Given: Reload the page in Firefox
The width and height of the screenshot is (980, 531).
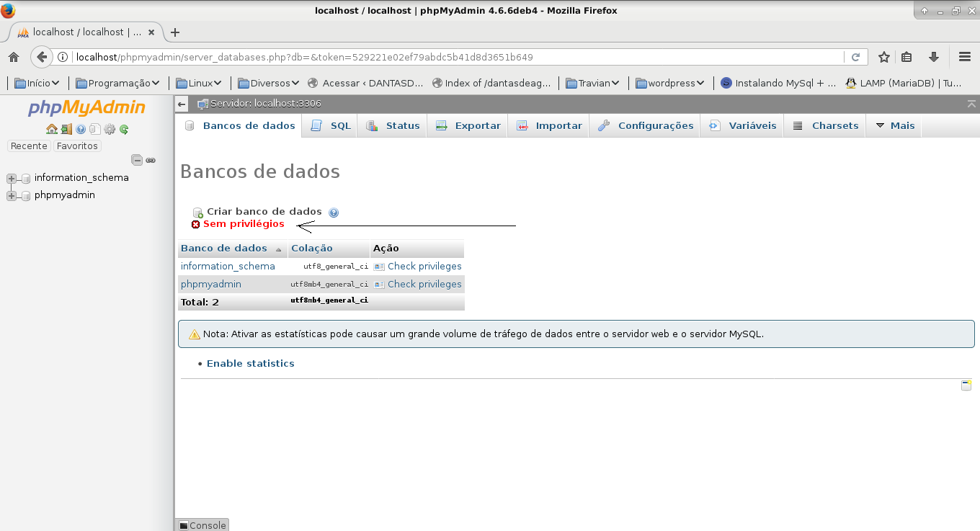Looking at the screenshot, I should tap(856, 57).
